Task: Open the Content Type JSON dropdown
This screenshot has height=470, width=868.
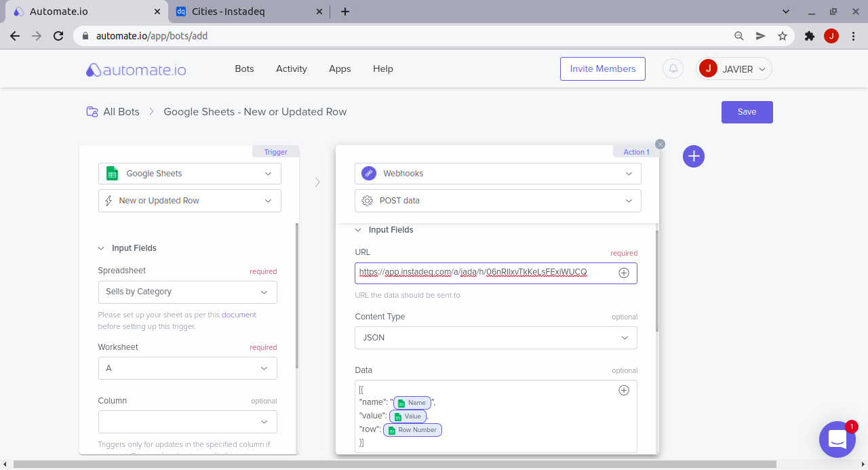Action: (496, 338)
